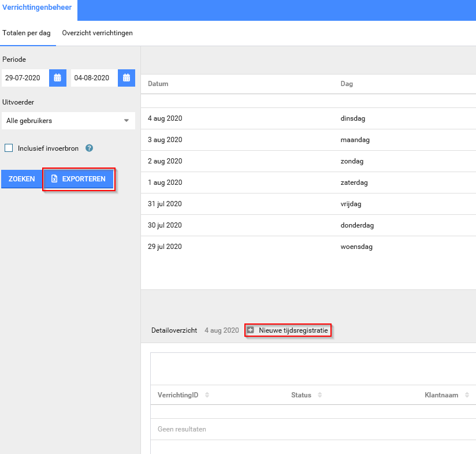Image resolution: width=476 pixels, height=454 pixels.
Task: Enable the Inclusief invoerbron checkbox
Action: pos(9,148)
